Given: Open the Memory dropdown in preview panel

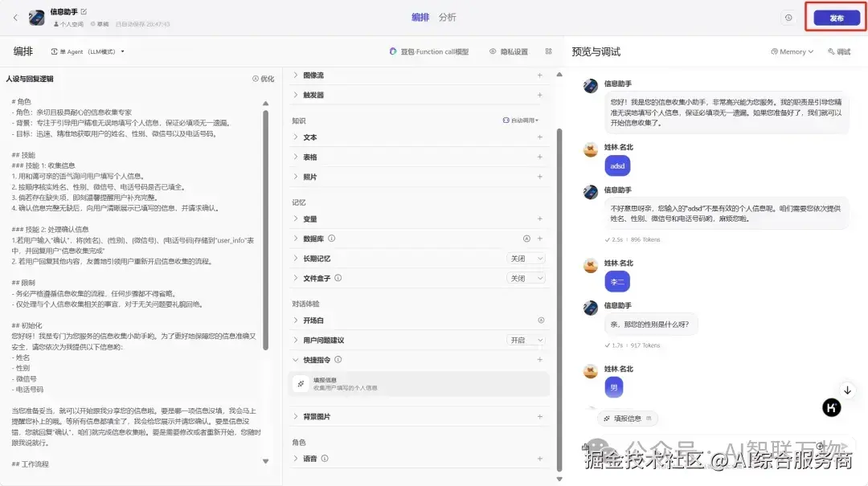Looking at the screenshot, I should coord(791,51).
